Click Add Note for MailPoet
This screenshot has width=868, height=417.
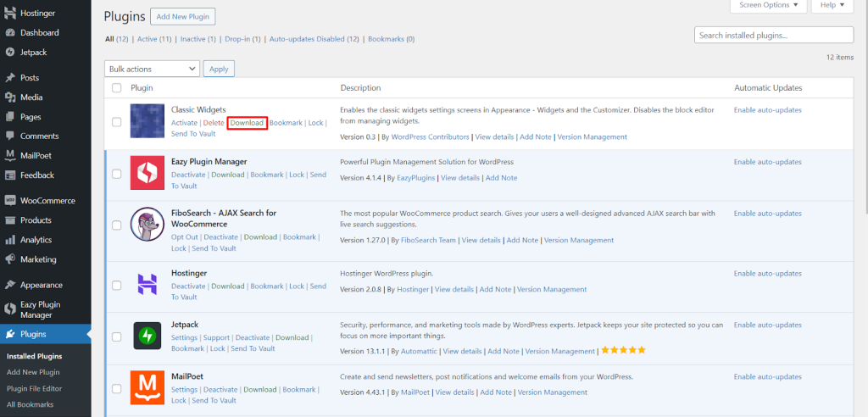click(496, 392)
